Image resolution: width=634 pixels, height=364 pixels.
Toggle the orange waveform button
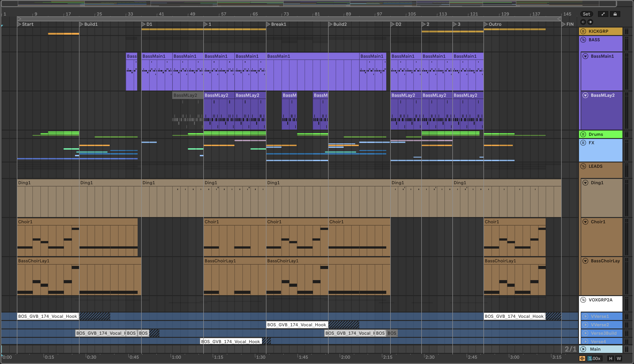pos(582,358)
